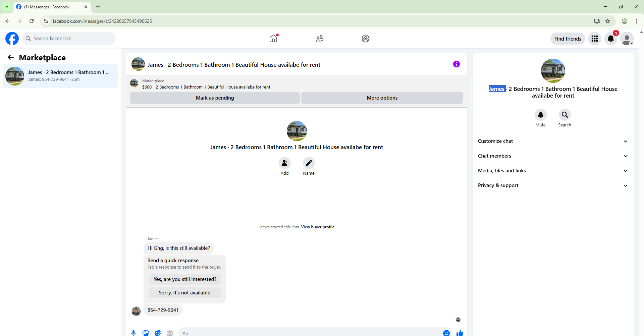Screen dimensions: 644x336
Task: Open conversation information purple icon
Action: tap(457, 64)
